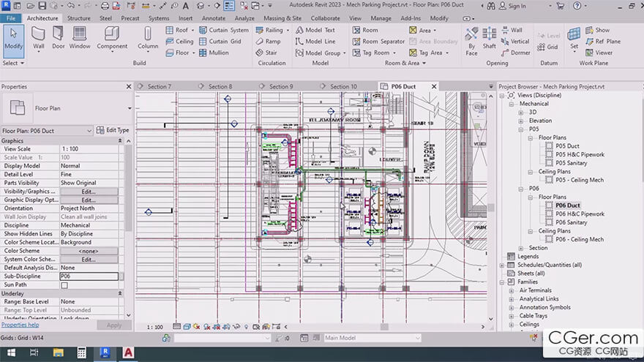Click Edit for Visibility/Graphics overrides
Screen dimensions: 644x362
(89, 192)
